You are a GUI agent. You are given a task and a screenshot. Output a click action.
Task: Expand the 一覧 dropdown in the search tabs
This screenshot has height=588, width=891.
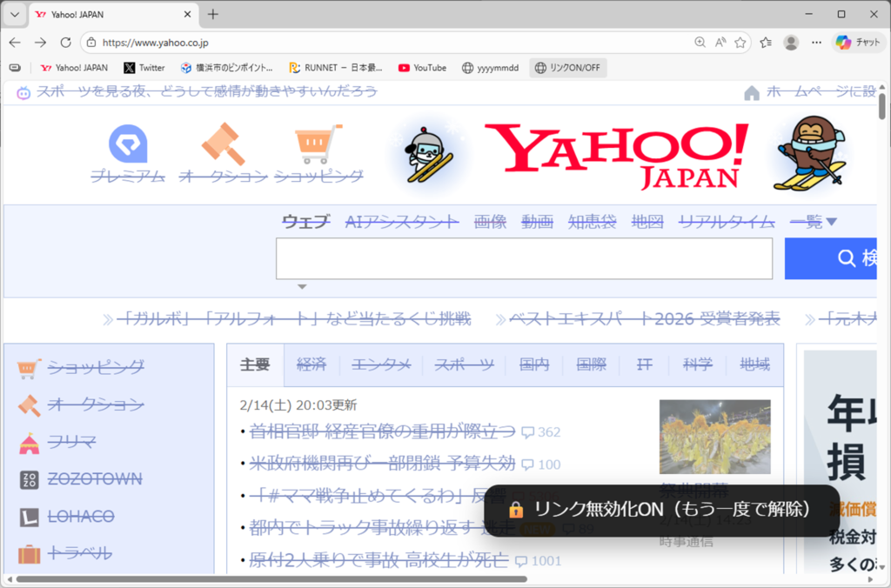[813, 222]
